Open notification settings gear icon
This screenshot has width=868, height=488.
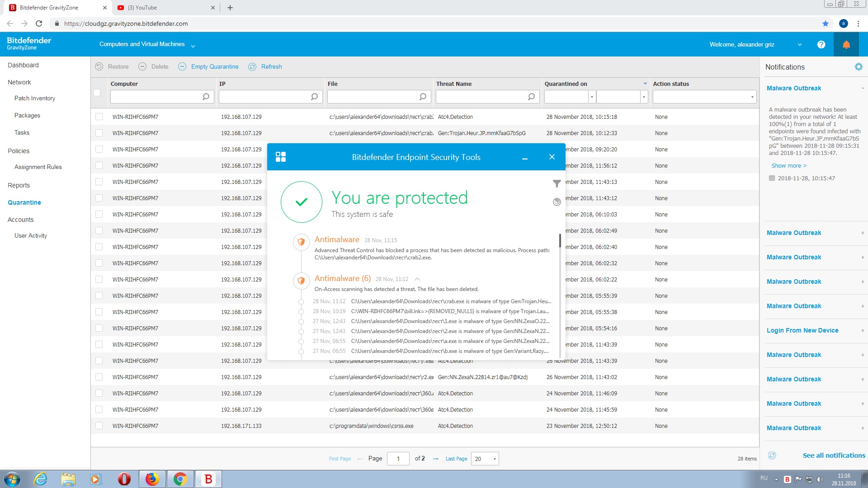click(858, 67)
